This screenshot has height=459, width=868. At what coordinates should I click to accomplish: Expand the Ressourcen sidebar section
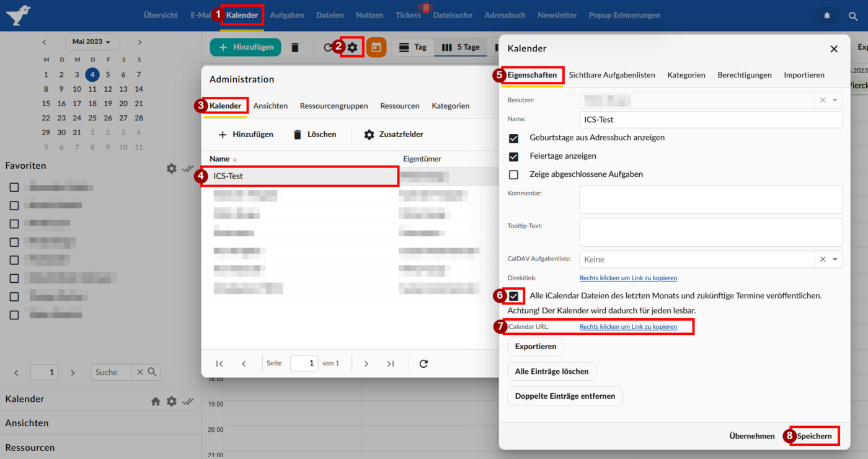(30, 447)
